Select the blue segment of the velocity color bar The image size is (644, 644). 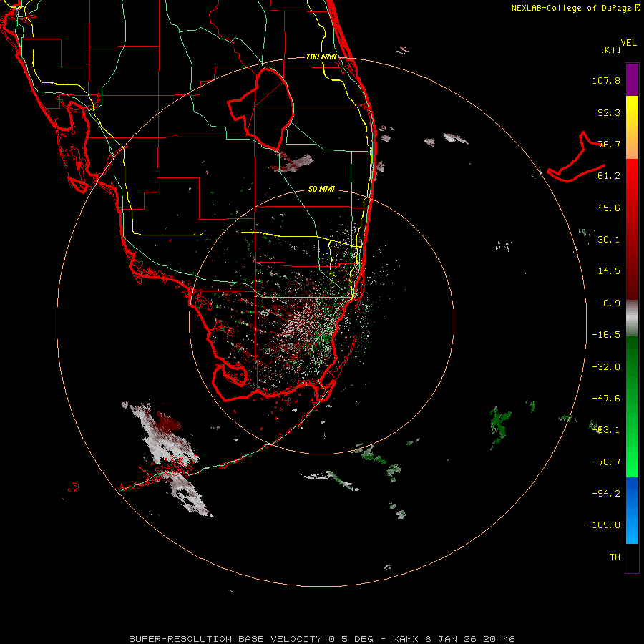[x=632, y=510]
